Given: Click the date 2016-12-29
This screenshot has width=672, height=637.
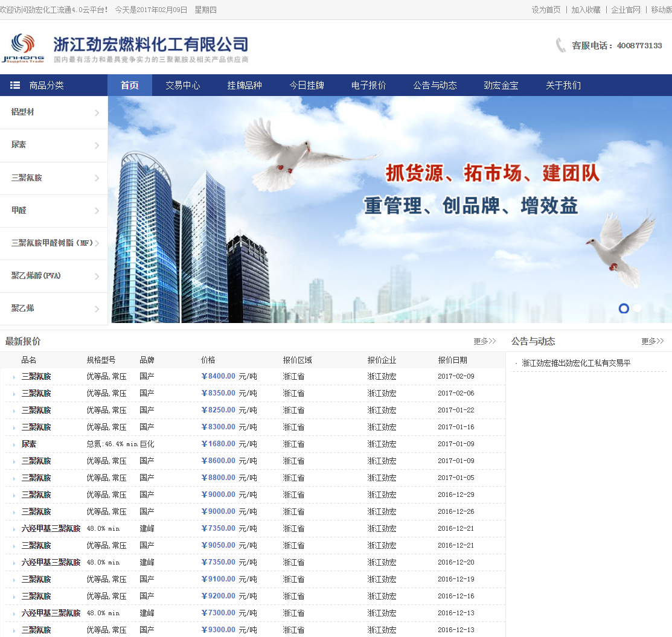Looking at the screenshot, I should click(456, 495).
